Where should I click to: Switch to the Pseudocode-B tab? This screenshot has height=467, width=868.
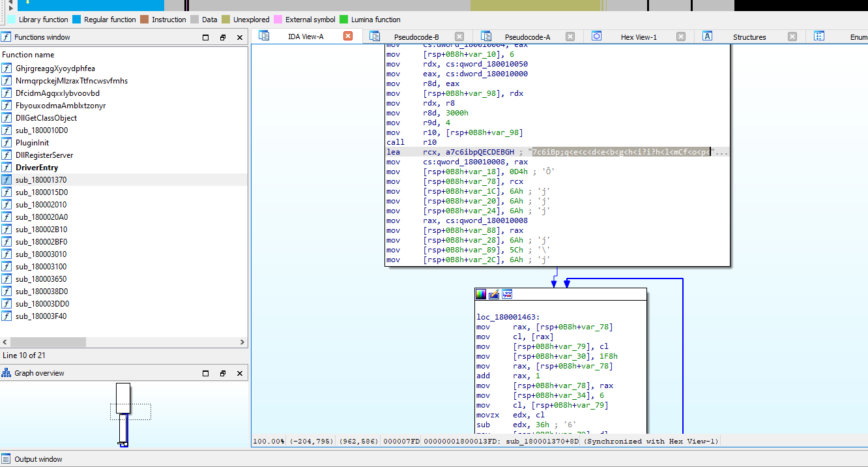coord(416,37)
